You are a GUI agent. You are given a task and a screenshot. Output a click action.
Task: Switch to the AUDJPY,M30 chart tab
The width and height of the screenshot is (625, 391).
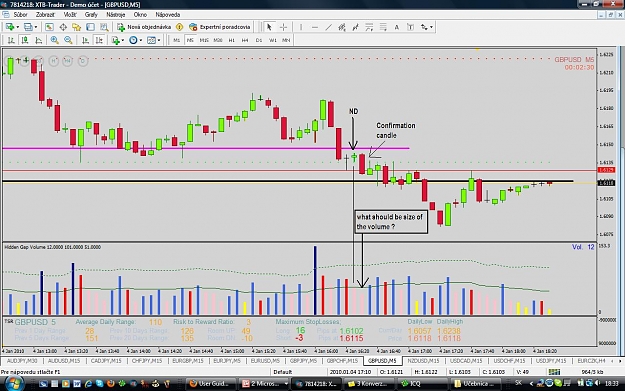(x=22, y=361)
